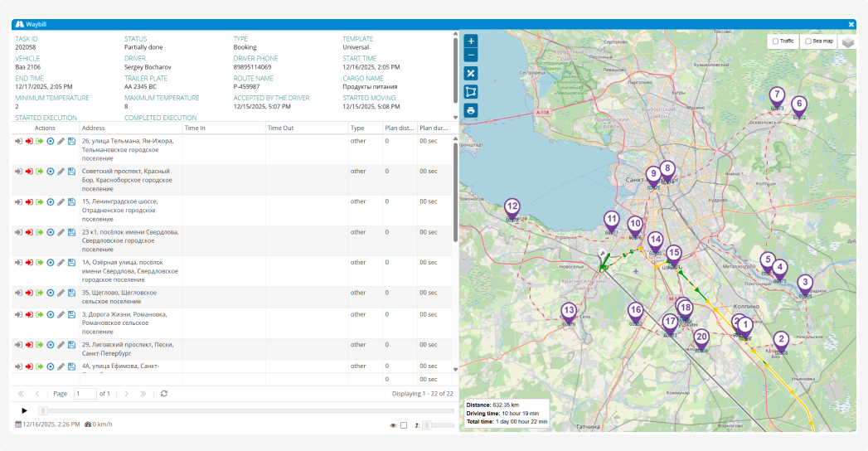Click red arrow icon in third address row
This screenshot has height=451, width=868.
29,201
